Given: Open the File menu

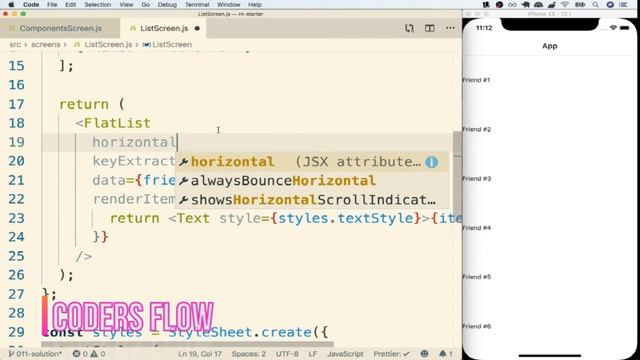Looking at the screenshot, I should (52, 4).
